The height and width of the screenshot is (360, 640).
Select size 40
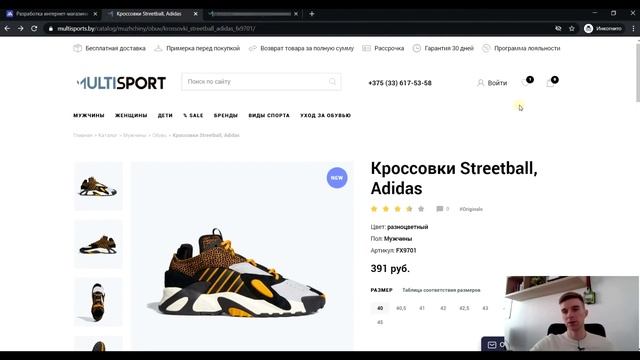pos(380,308)
